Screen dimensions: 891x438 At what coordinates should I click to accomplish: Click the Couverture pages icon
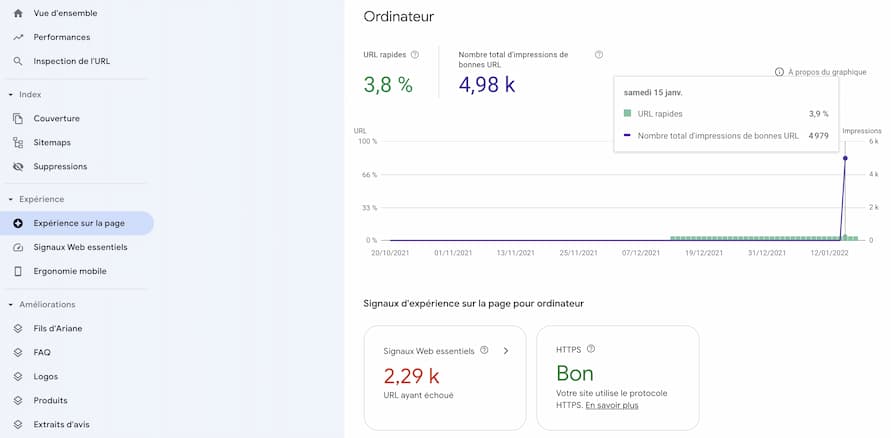(x=18, y=119)
